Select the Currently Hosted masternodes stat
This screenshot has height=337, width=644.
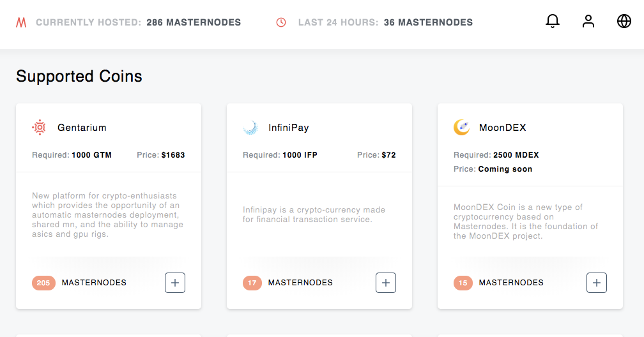(x=138, y=22)
